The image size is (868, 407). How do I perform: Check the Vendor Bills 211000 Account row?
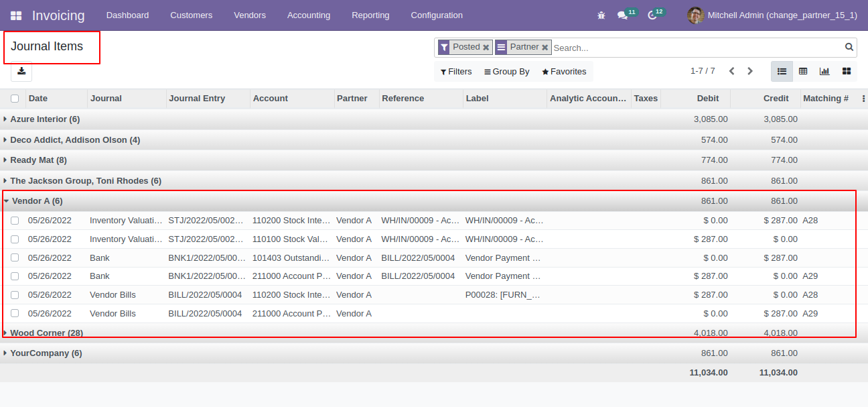click(x=15, y=313)
